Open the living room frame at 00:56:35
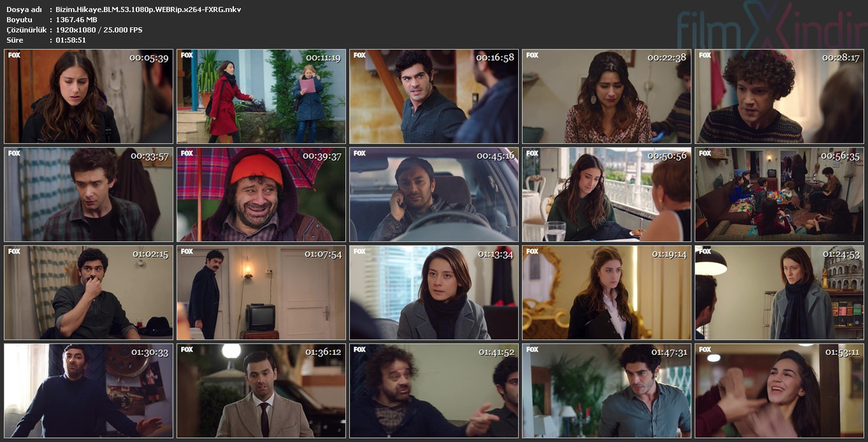 [x=780, y=195]
